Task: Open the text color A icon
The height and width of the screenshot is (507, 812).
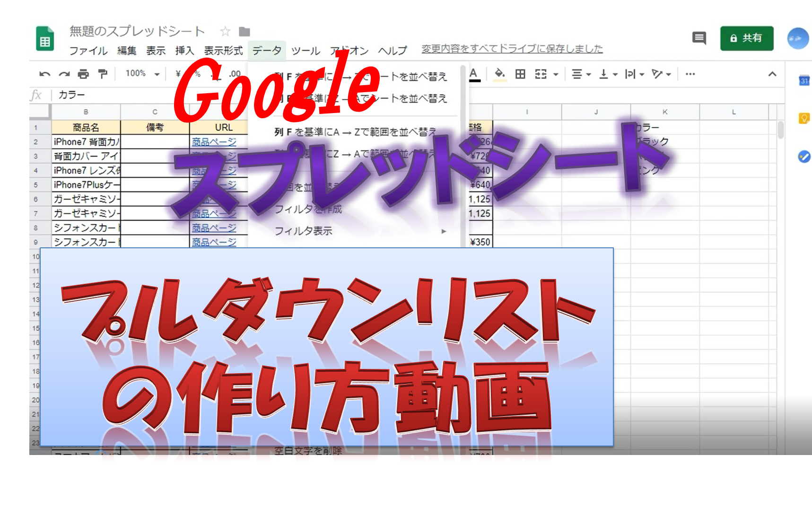Action: click(474, 74)
